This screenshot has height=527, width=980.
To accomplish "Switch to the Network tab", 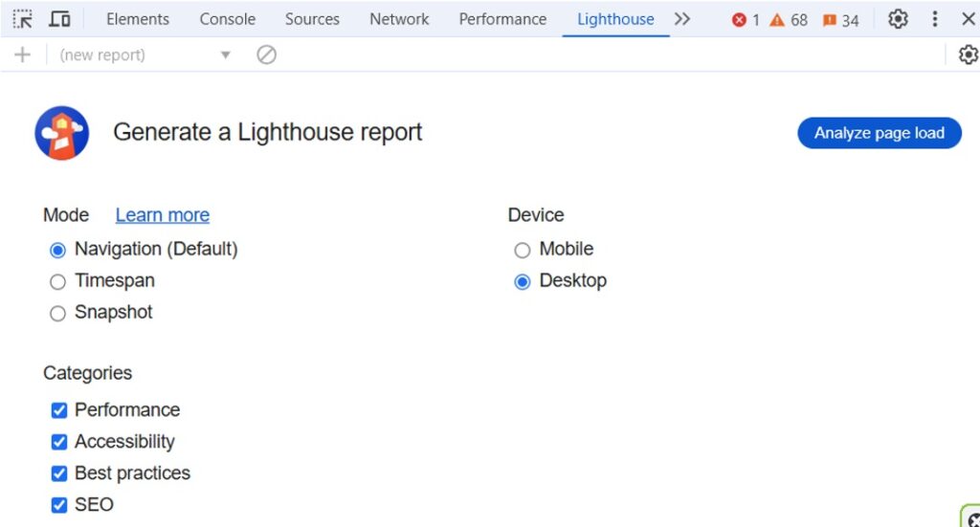I will tap(399, 19).
